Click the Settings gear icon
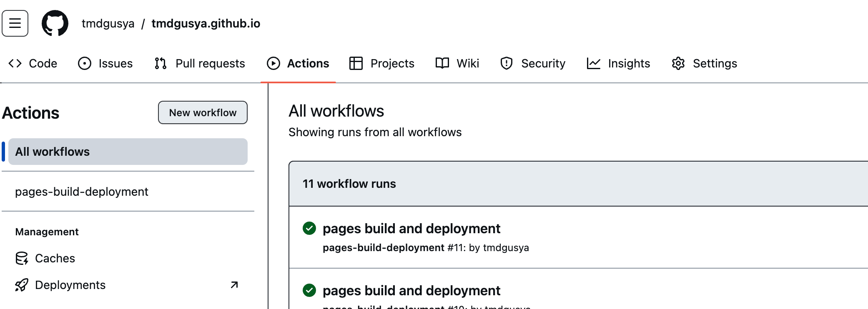Viewport: 868px width, 309px height. 678,63
